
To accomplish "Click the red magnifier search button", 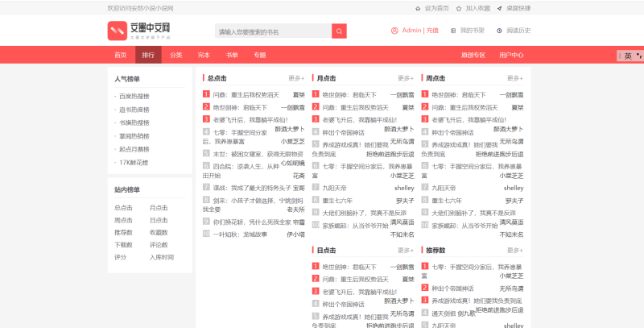I will [339, 31].
